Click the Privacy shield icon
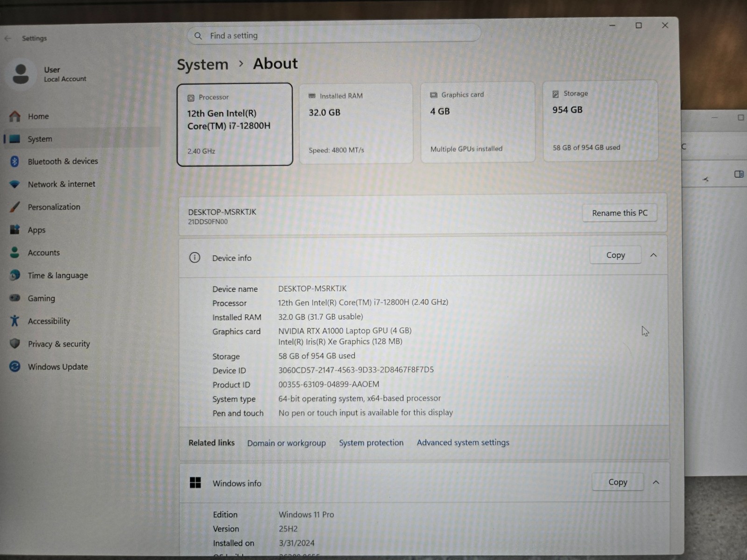Screen dimensions: 747x560 15,343
